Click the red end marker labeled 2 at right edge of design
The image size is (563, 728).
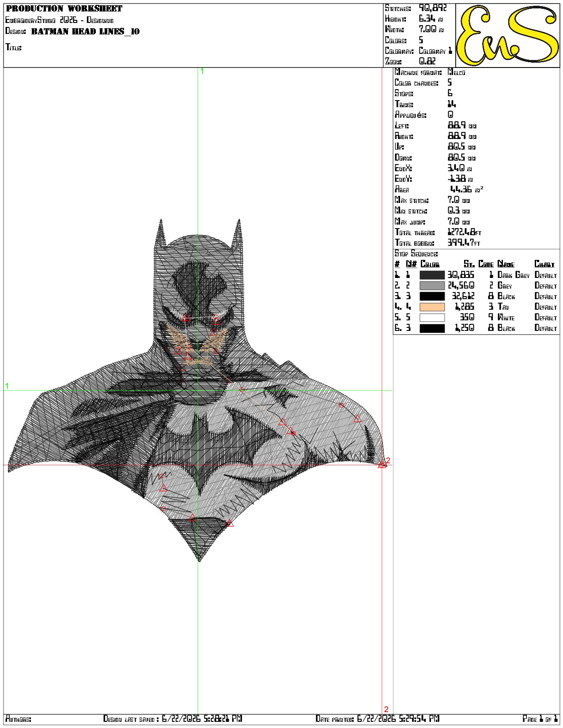382,464
